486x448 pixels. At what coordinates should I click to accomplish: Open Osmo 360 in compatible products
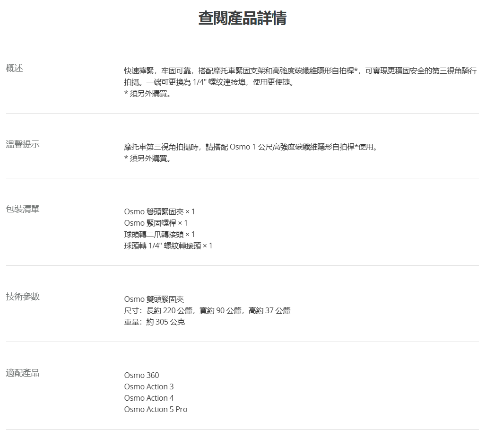tap(141, 375)
